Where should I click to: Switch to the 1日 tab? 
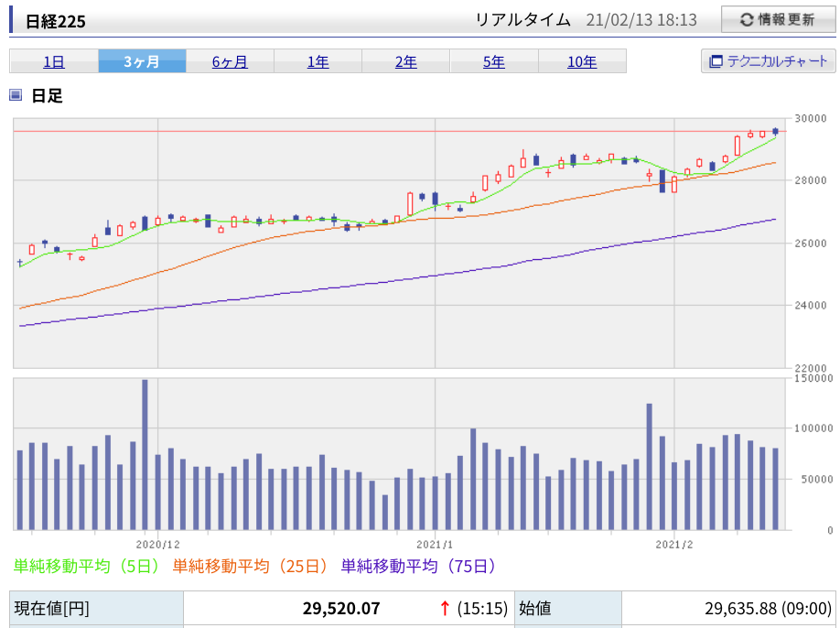(54, 61)
